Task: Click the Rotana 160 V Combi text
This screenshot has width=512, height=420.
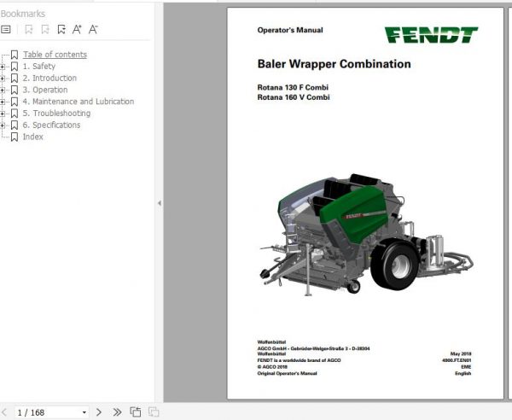Action: [294, 97]
